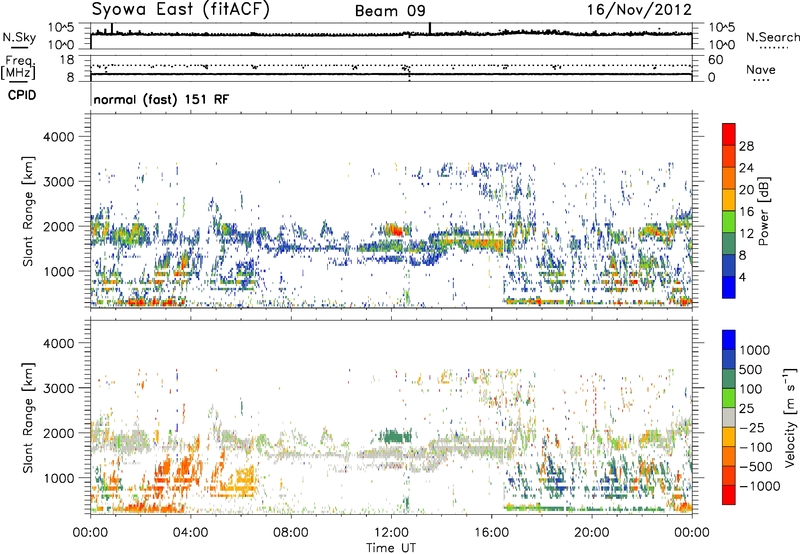Click the 'Time UT' axis label

(391, 548)
